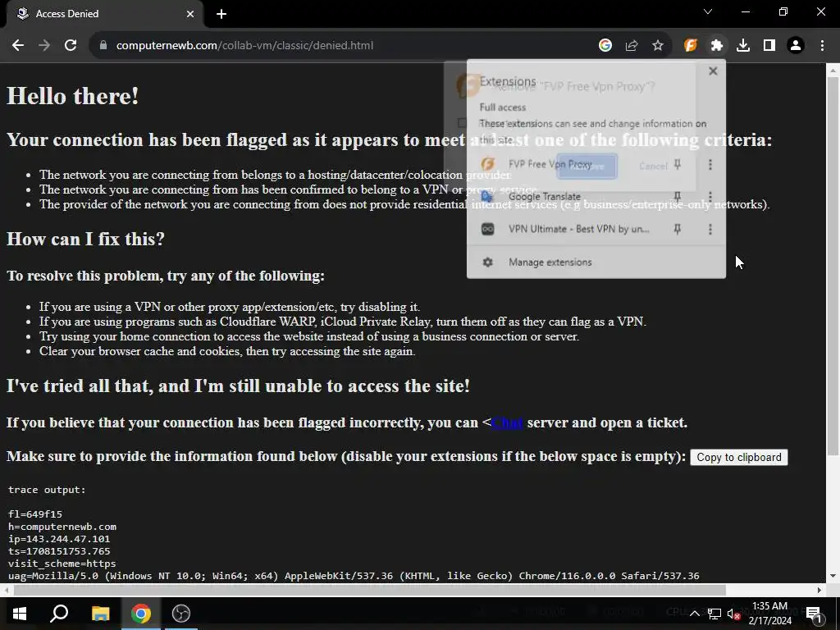Open a new browser tab
The height and width of the screenshot is (630, 840).
221,14
